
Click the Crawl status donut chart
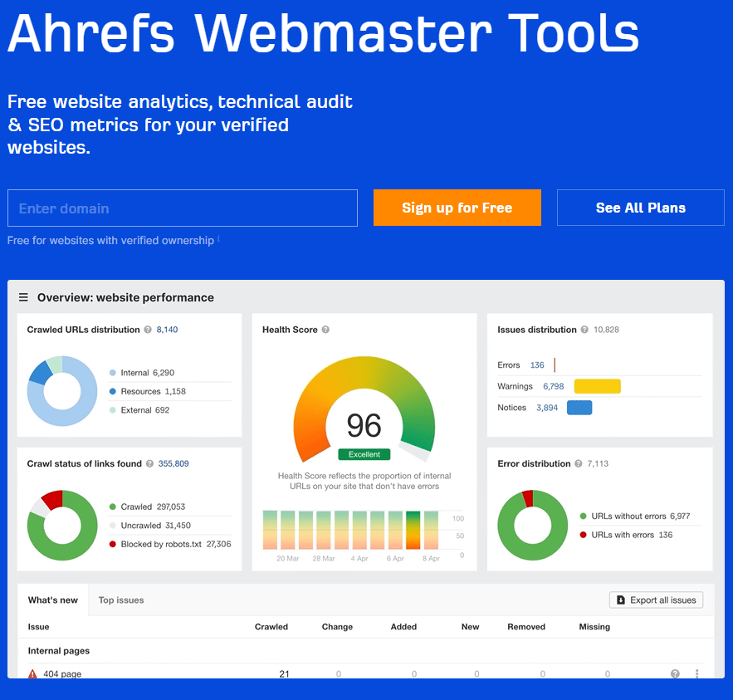[62, 525]
